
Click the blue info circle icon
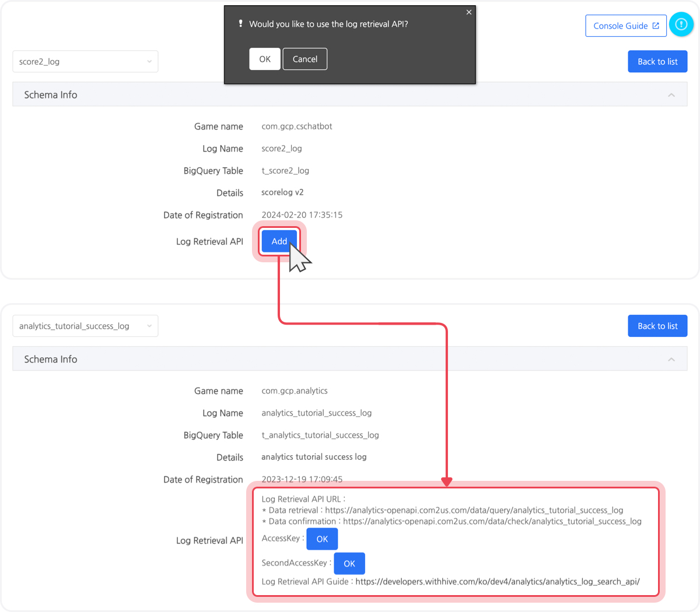pyautogui.click(x=681, y=24)
